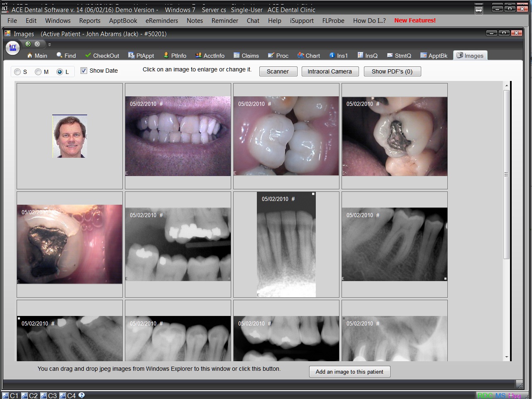Viewport: 532px width, 399px height.
Task: Expand the quick access toolbar dropdown arrow
Action: (49, 44)
